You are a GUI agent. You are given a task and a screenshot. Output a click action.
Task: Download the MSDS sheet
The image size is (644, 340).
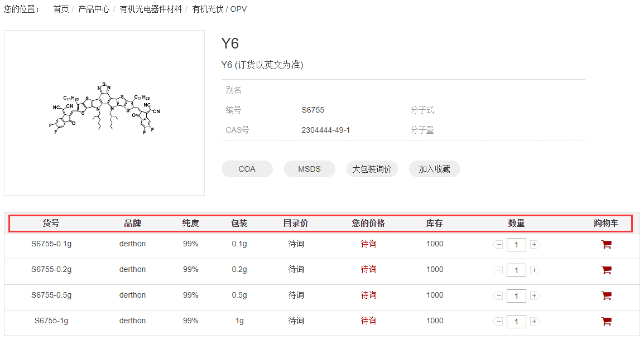pyautogui.click(x=309, y=169)
